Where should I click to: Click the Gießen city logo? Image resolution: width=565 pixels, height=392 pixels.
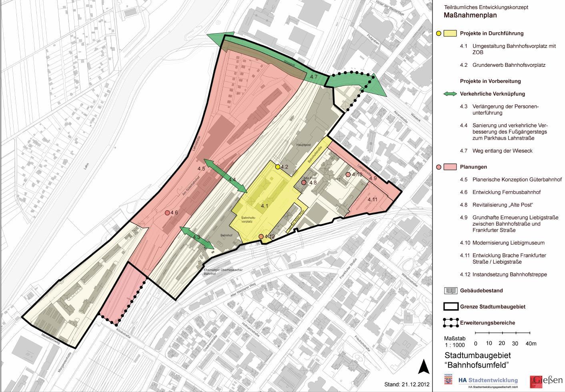tap(545, 380)
